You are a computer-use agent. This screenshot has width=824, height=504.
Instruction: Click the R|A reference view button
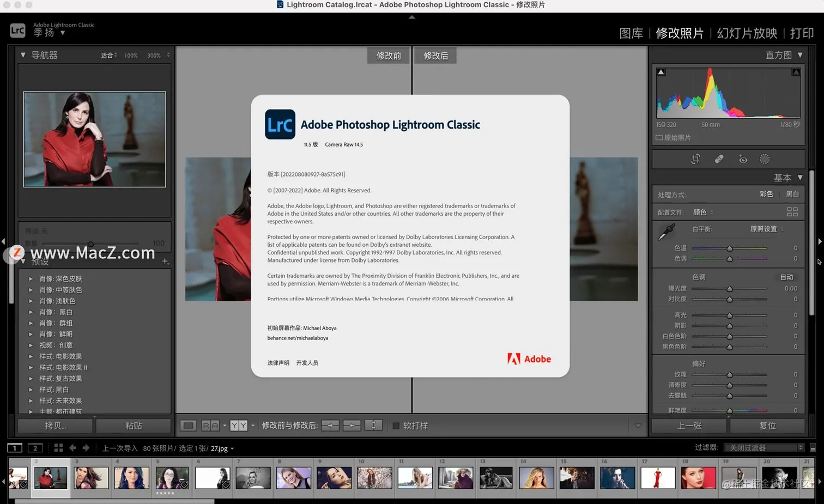(x=210, y=426)
